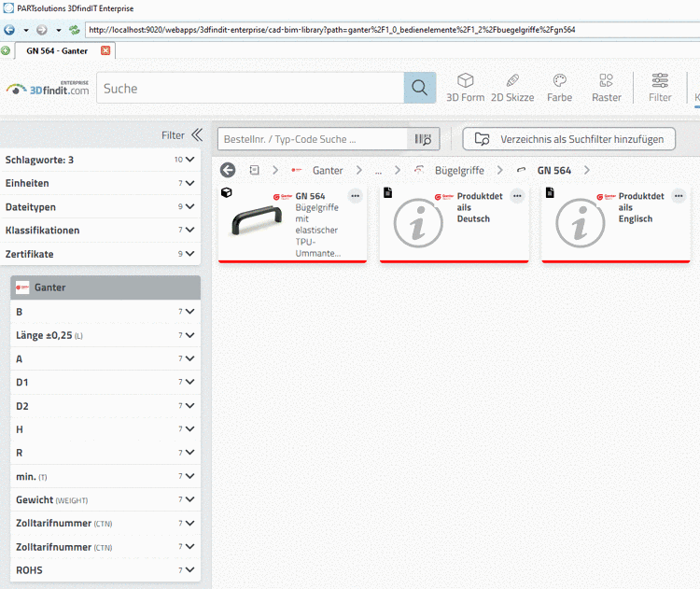Click the chevron after Ganter breadcrumb
The height and width of the screenshot is (589, 700).
(359, 170)
